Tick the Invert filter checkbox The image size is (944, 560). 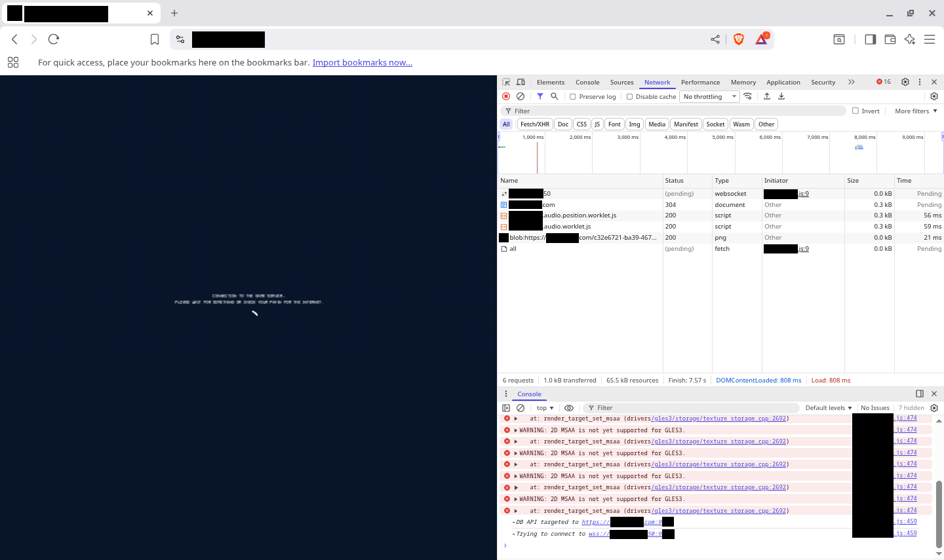click(x=855, y=111)
